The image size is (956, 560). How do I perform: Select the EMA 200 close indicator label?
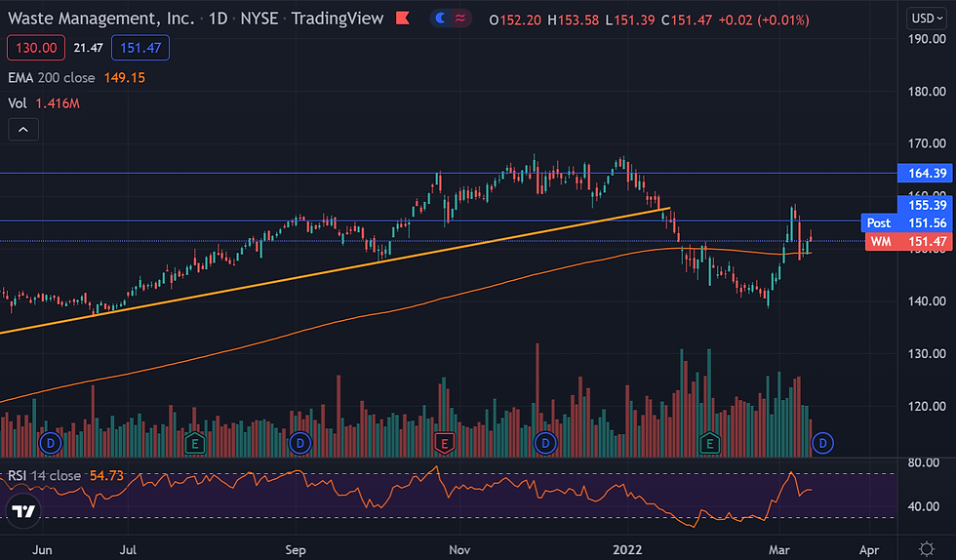51,77
